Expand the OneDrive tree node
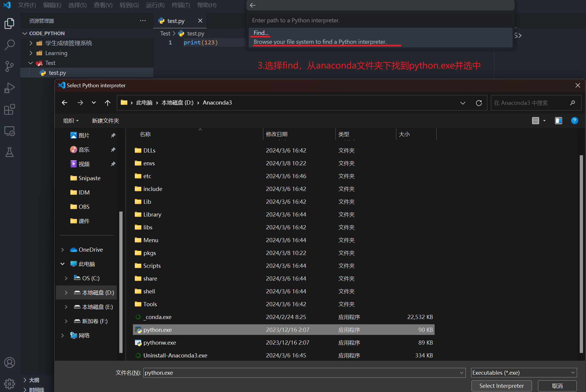Viewport: 586px width, 392px height. tap(62, 250)
